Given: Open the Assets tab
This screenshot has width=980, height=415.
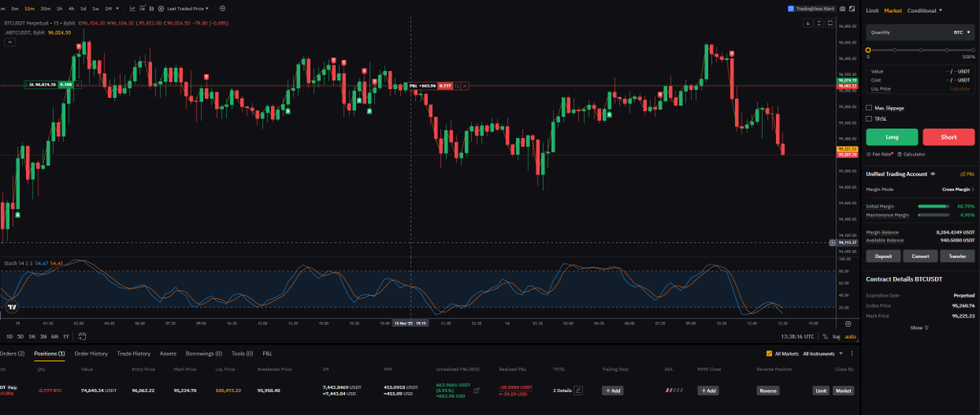Looking at the screenshot, I should pyautogui.click(x=168, y=354).
